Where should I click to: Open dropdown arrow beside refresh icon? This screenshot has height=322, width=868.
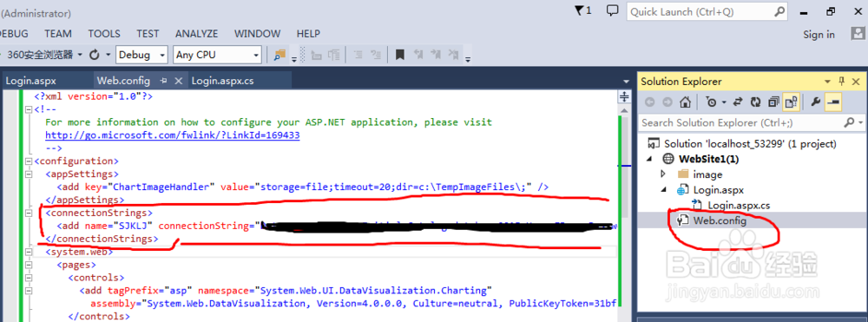108,55
